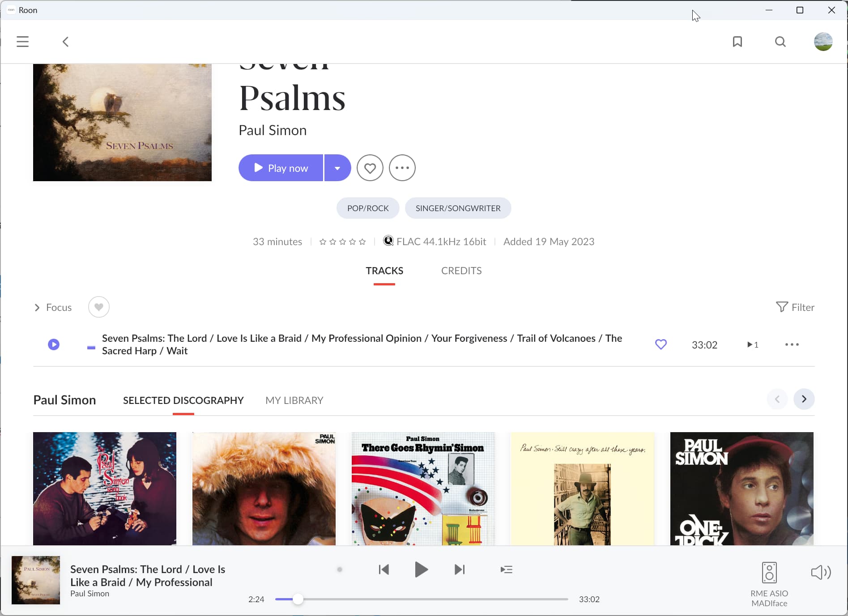This screenshot has width=848, height=616.
Task: Open the volume speaker control
Action: 821,572
